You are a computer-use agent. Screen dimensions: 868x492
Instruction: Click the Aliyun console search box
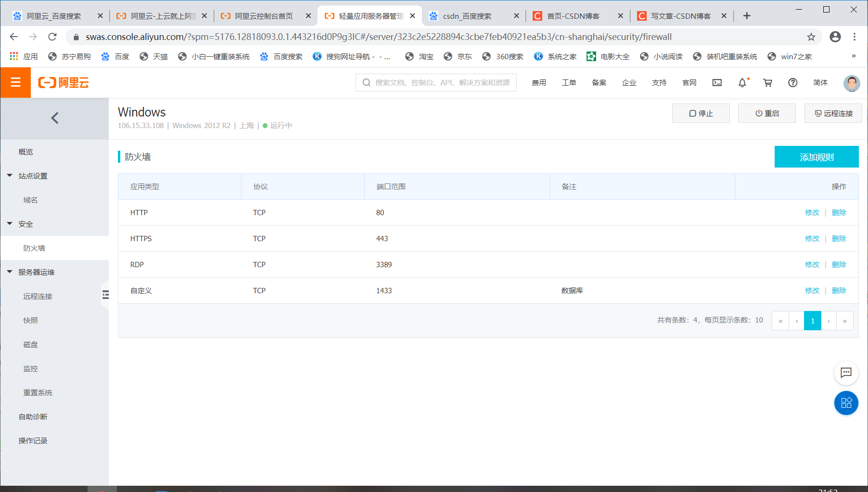pyautogui.click(x=435, y=82)
